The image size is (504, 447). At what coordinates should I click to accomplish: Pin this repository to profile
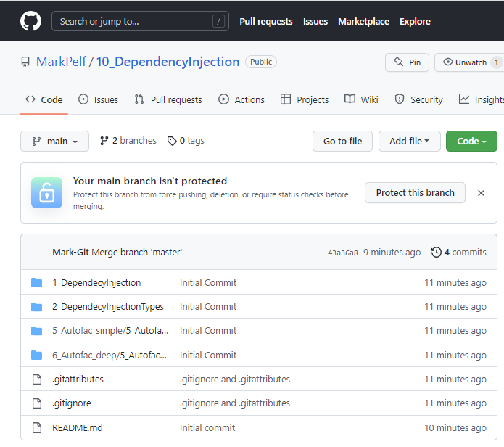click(x=407, y=62)
